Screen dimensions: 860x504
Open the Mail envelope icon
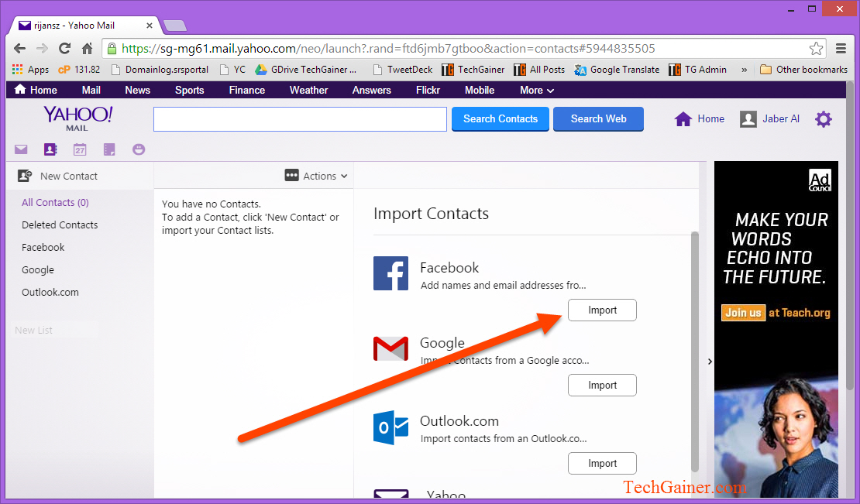[21, 149]
